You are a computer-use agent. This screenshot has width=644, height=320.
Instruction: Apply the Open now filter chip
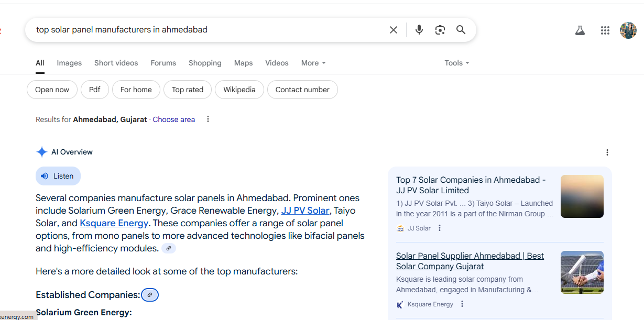click(52, 90)
